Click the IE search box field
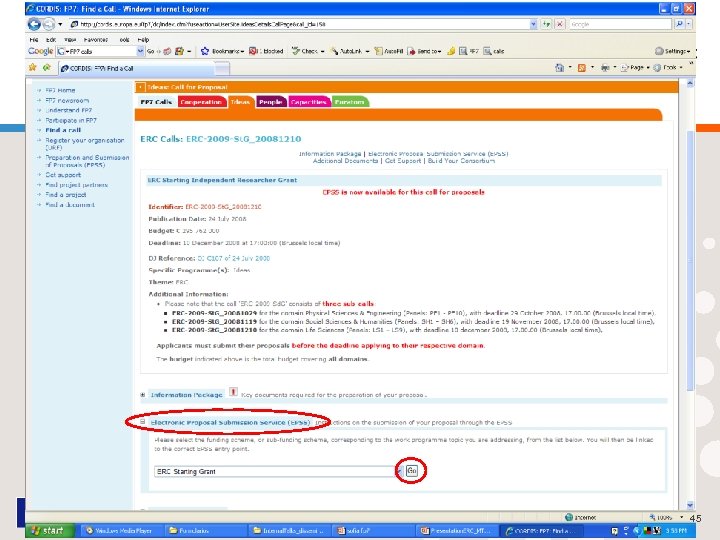This screenshot has height=540, width=720. click(620, 24)
